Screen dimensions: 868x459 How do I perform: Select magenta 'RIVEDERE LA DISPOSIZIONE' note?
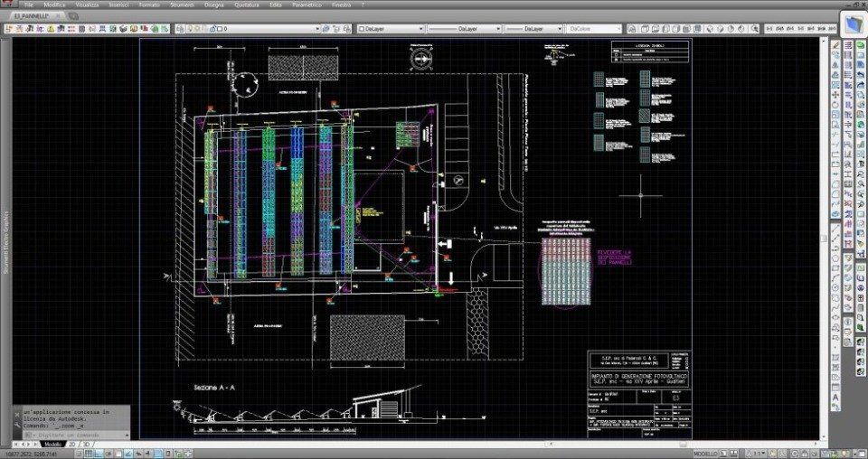point(614,258)
